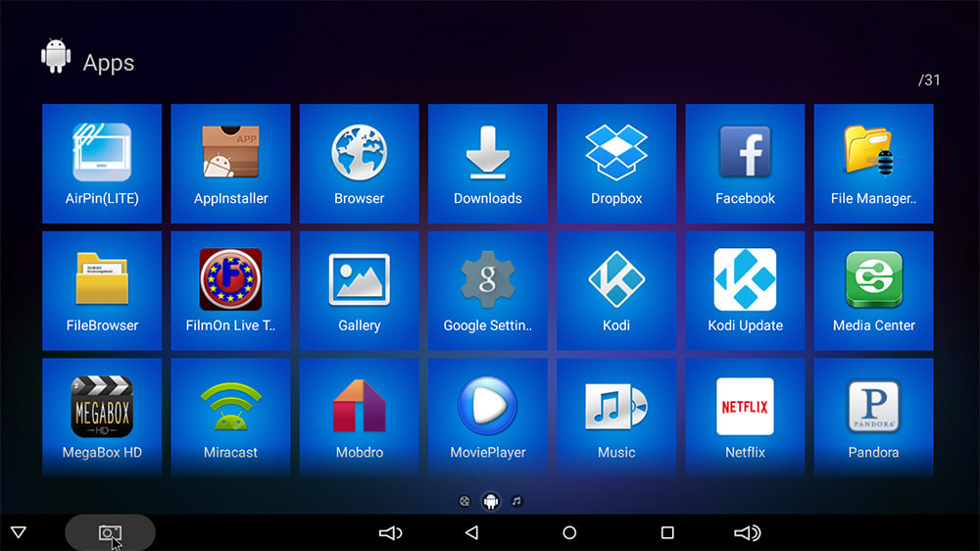Viewport: 980px width, 551px height.
Task: Launch Media Center
Action: pos(874,291)
